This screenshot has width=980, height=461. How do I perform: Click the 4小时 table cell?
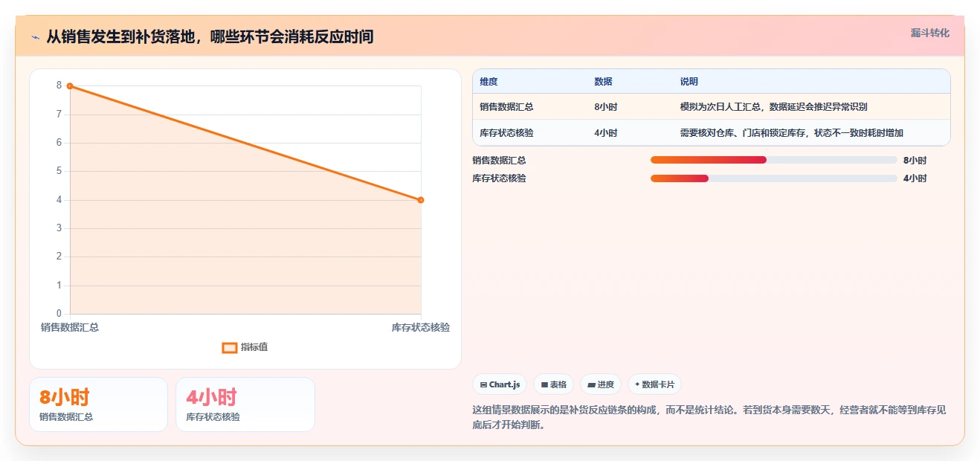tap(605, 133)
